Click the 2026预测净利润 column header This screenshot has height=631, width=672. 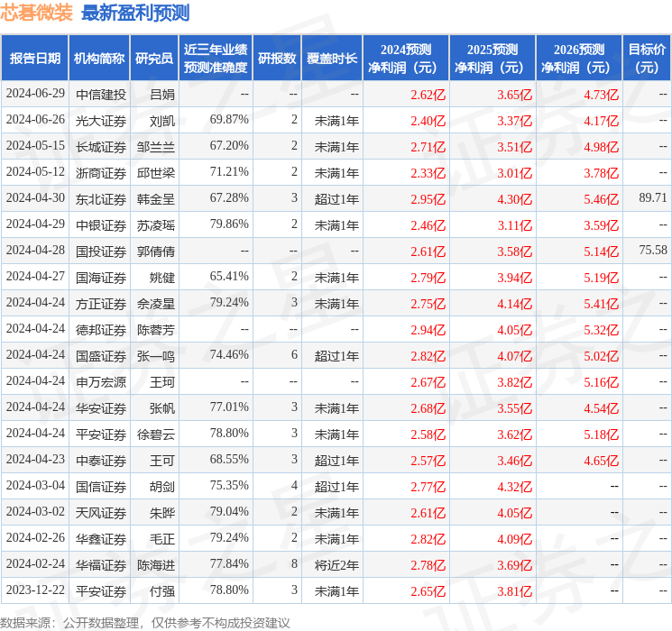[579, 59]
